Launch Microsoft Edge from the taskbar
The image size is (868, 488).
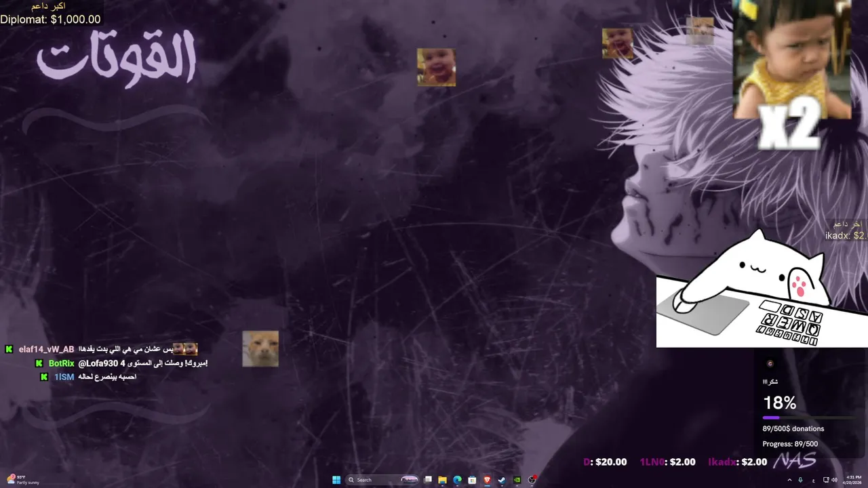(457, 480)
